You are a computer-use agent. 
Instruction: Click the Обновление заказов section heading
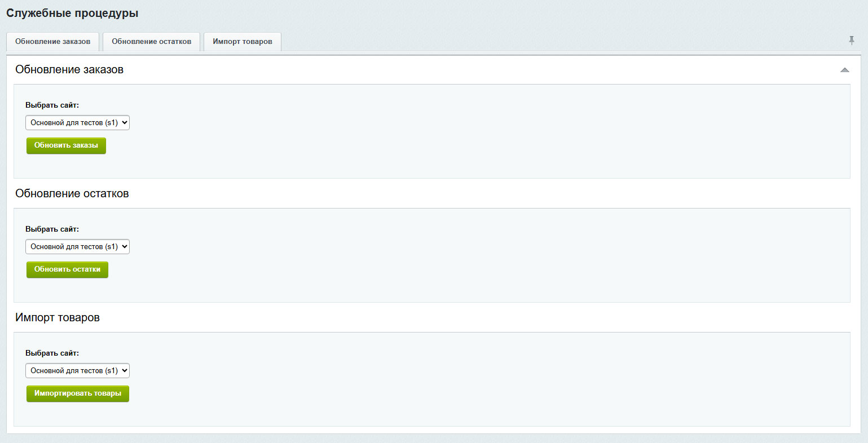69,70
